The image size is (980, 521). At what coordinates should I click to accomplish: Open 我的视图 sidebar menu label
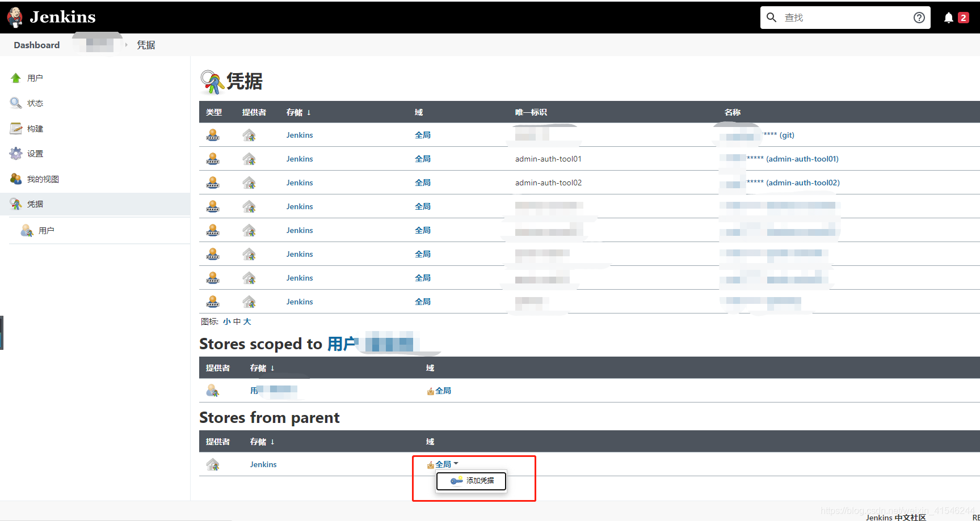tap(43, 179)
